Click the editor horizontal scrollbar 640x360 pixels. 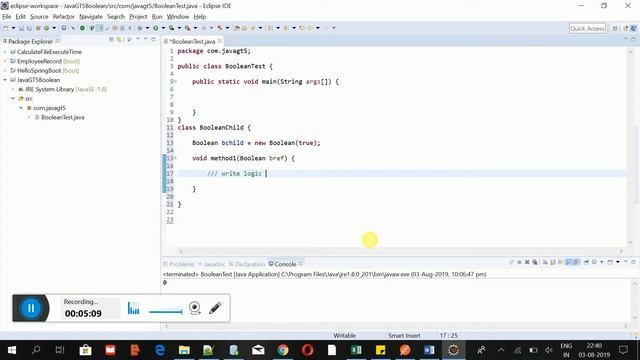pos(401,251)
